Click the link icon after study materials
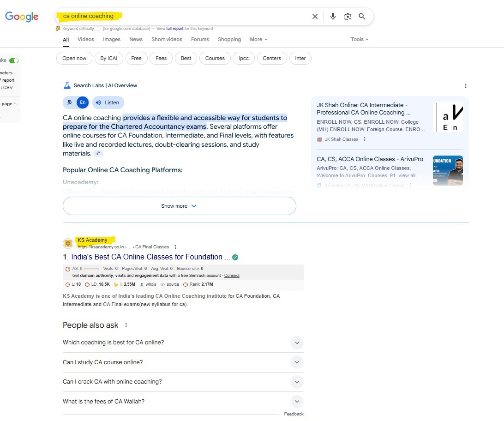 point(98,154)
